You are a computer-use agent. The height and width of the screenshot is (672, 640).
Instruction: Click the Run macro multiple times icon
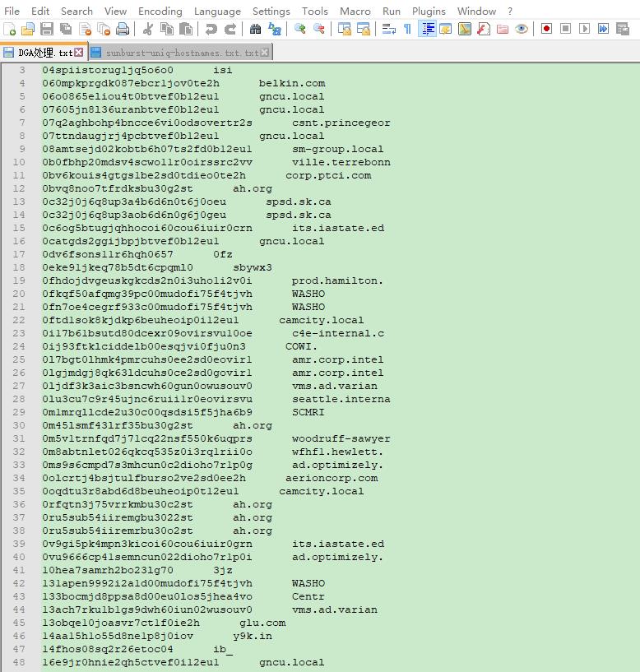(x=603, y=29)
